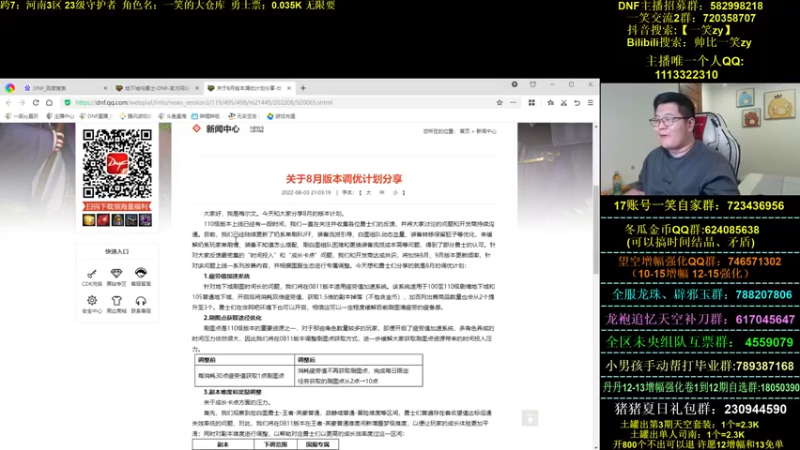Click 首页 in the breadcrumb
The height and width of the screenshot is (450, 800).
tap(464, 131)
